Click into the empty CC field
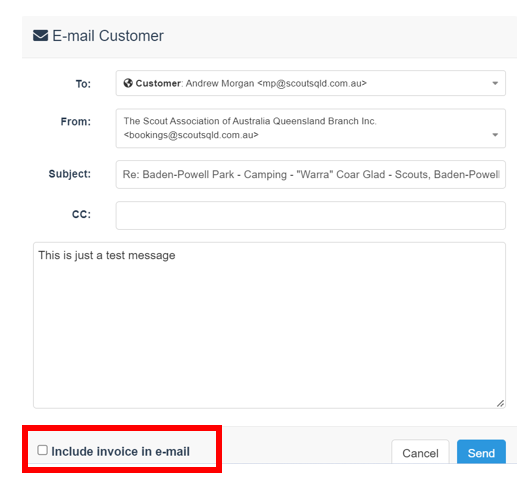The image size is (522, 478). click(310, 215)
